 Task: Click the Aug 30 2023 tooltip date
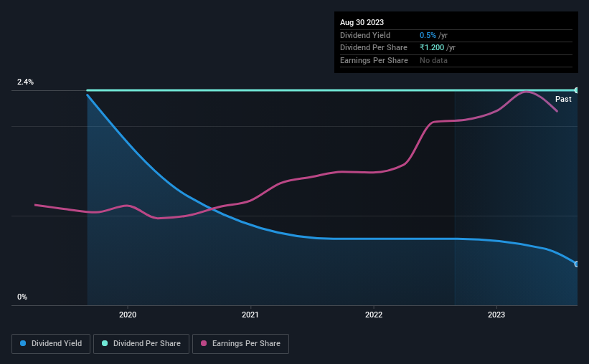pos(362,22)
